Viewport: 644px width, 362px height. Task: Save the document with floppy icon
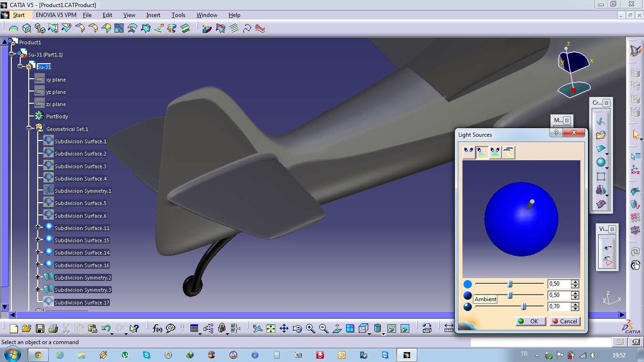point(40,329)
